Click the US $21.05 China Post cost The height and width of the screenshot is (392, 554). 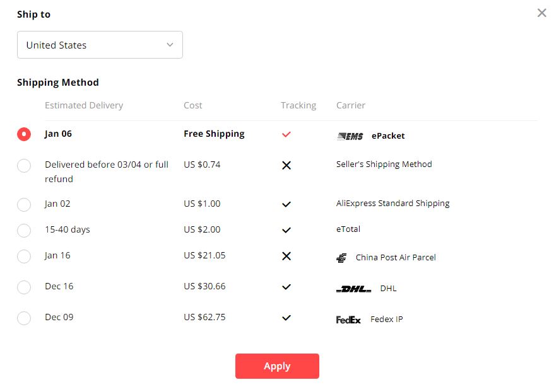tap(204, 255)
